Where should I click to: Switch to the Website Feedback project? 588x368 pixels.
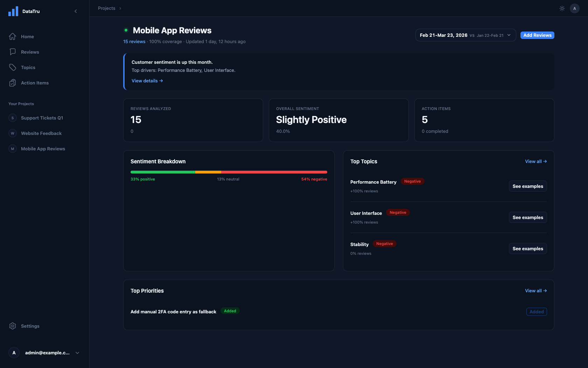point(41,133)
